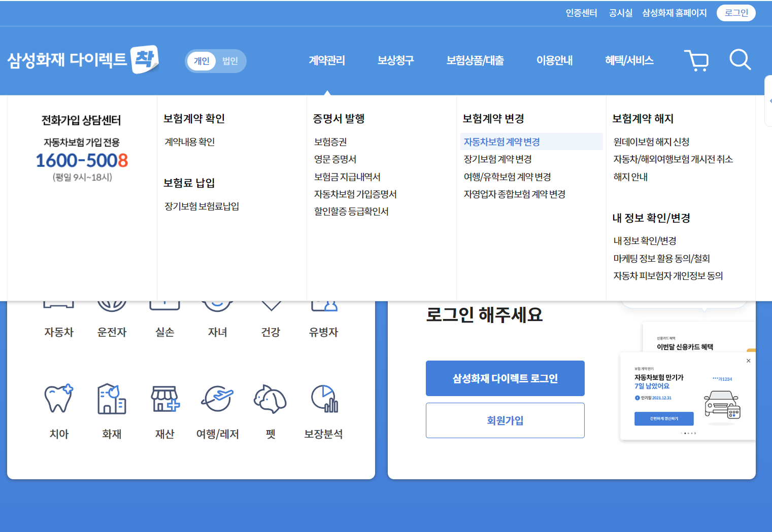Select the 재산 property insurance icon
The width and height of the screenshot is (772, 532).
165,399
